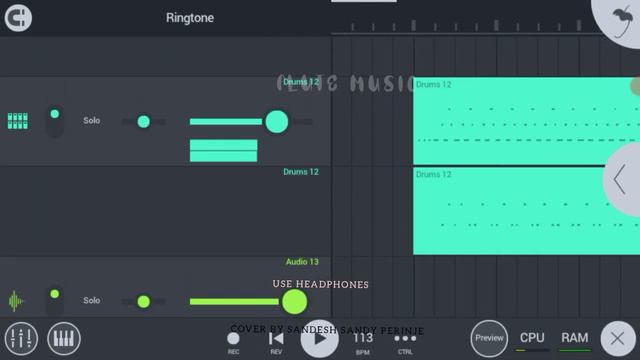Open Drums 12 level meter bars

click(x=224, y=151)
